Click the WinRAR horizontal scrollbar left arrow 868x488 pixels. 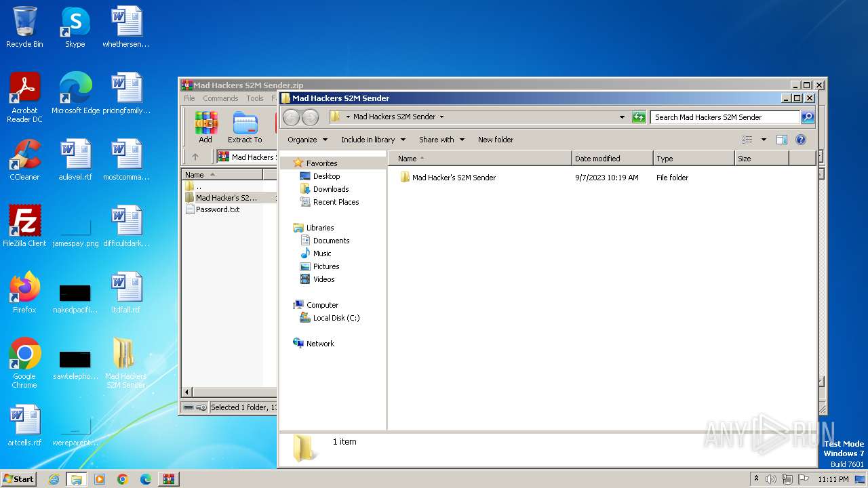click(188, 392)
